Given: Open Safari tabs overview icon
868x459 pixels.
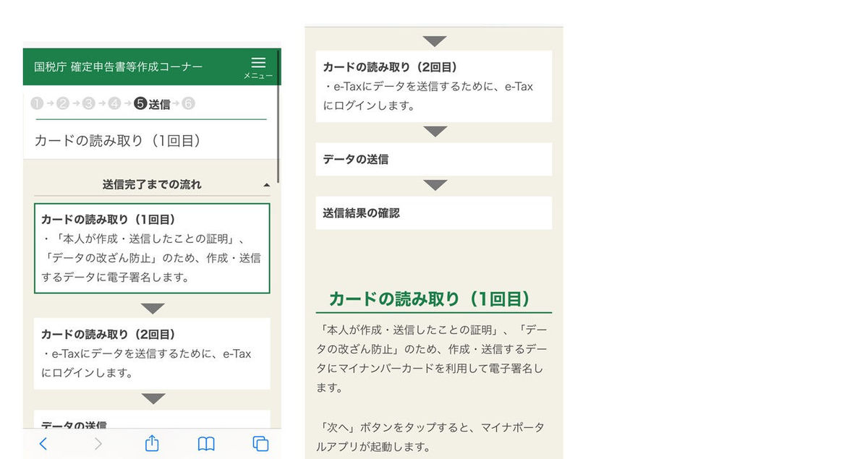Looking at the screenshot, I should [260, 444].
